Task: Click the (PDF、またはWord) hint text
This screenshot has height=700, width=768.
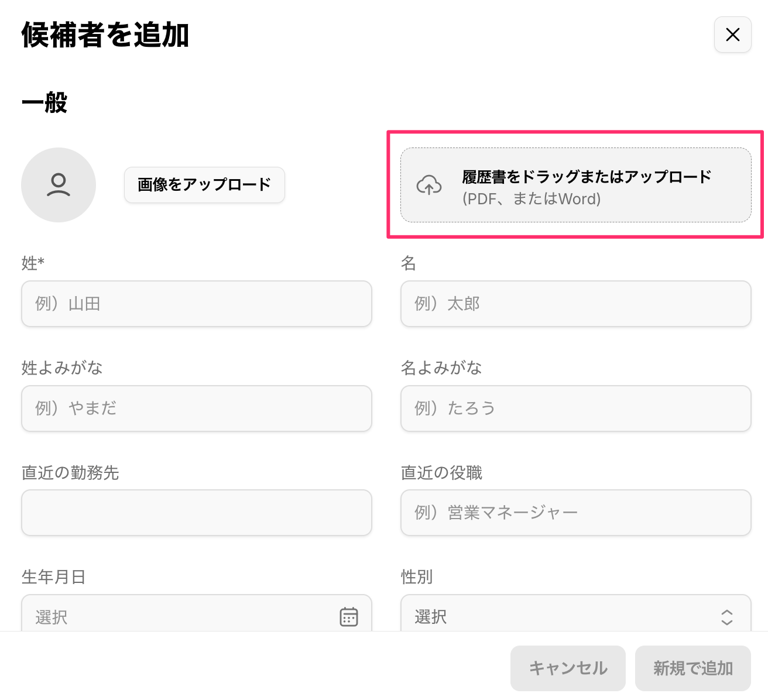Action: click(x=532, y=199)
